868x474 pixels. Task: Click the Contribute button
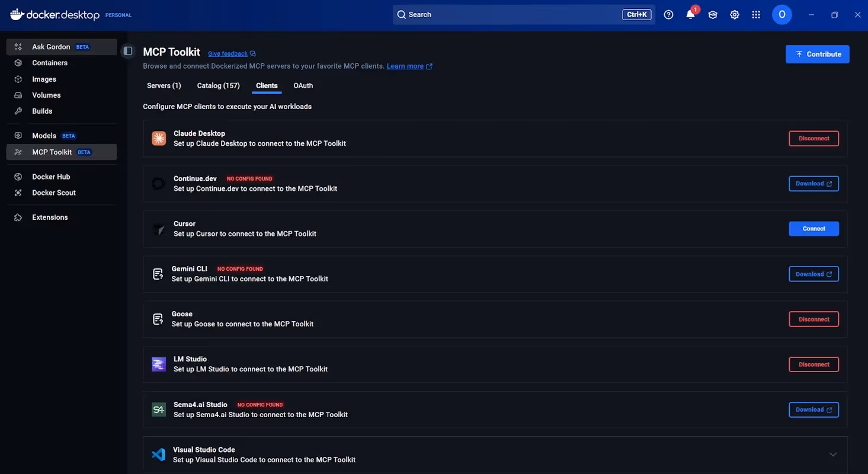pos(817,54)
